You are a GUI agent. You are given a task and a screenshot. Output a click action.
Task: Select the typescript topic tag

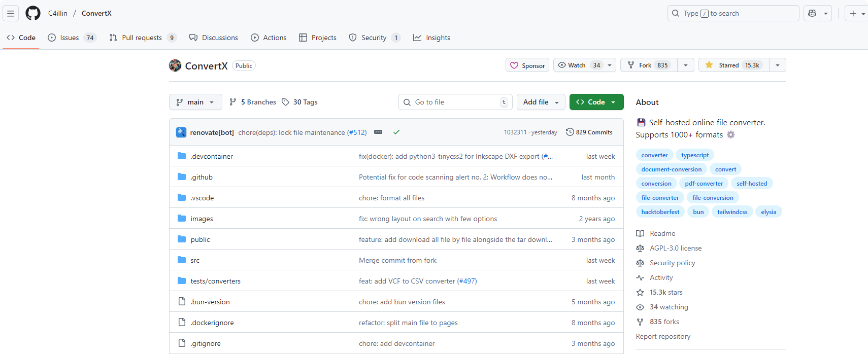(x=695, y=155)
